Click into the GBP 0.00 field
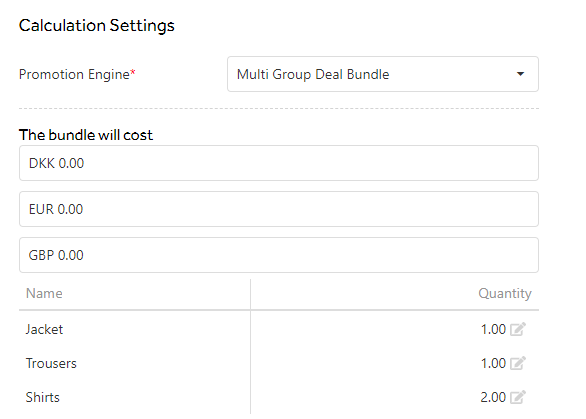Image resolution: width=586 pixels, height=419 pixels. point(279,255)
